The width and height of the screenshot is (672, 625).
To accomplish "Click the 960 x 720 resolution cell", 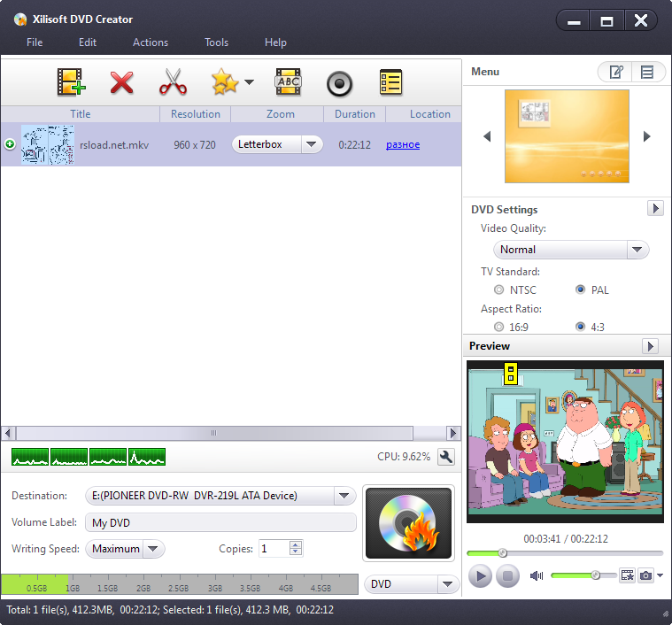I will click(x=195, y=145).
